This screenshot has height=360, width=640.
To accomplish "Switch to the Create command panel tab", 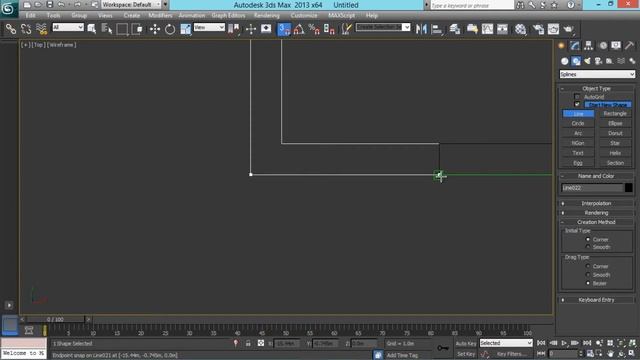I will click(562, 45).
